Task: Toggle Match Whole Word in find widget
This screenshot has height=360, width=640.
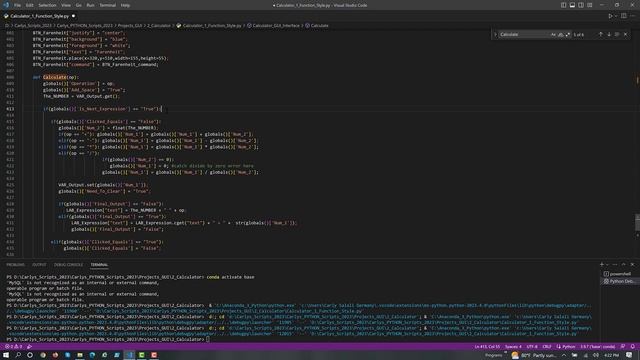Action: tap(560, 35)
